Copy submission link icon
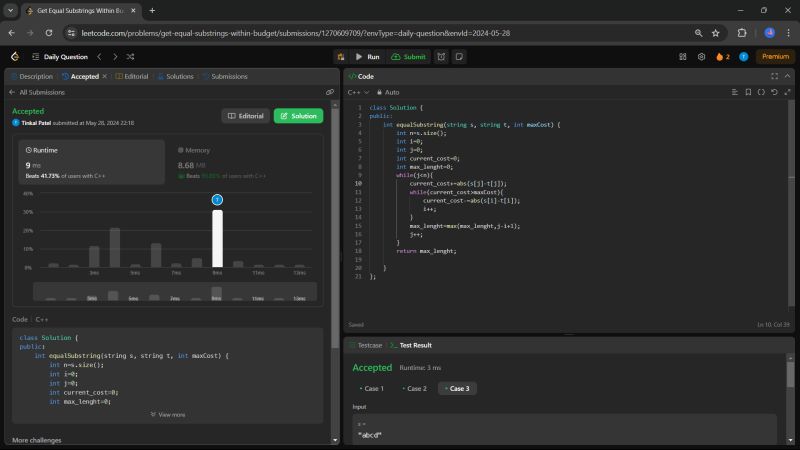Viewport: 800px width, 450px height. click(330, 92)
